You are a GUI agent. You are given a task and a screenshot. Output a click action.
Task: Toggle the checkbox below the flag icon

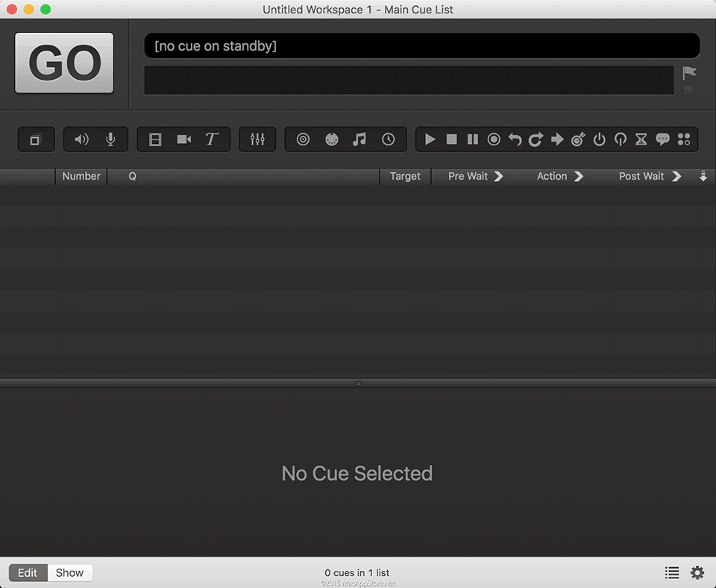pyautogui.click(x=688, y=90)
